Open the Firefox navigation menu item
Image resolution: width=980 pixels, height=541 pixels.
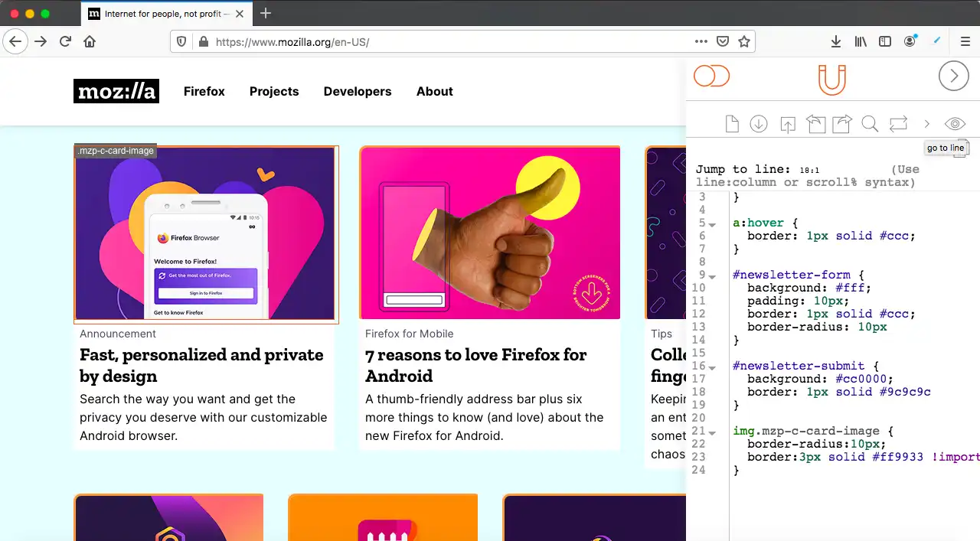pos(204,91)
